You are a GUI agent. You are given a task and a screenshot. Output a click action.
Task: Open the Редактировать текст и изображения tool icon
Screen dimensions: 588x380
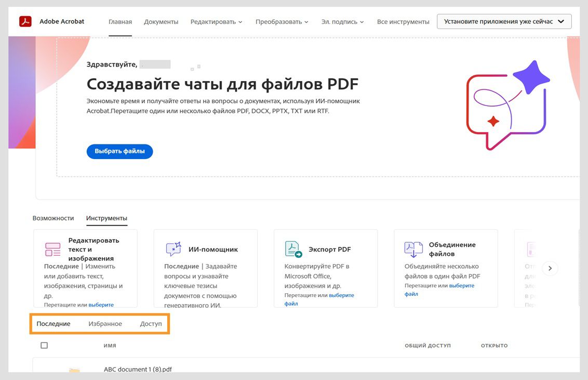(52, 248)
